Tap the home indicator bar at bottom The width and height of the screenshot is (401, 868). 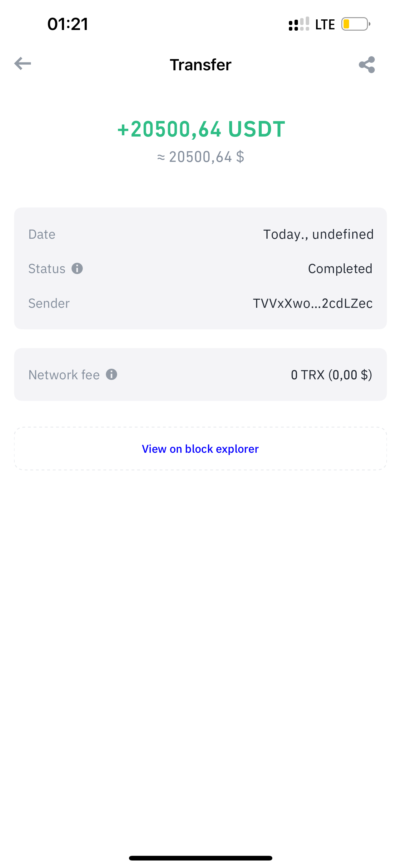click(200, 858)
